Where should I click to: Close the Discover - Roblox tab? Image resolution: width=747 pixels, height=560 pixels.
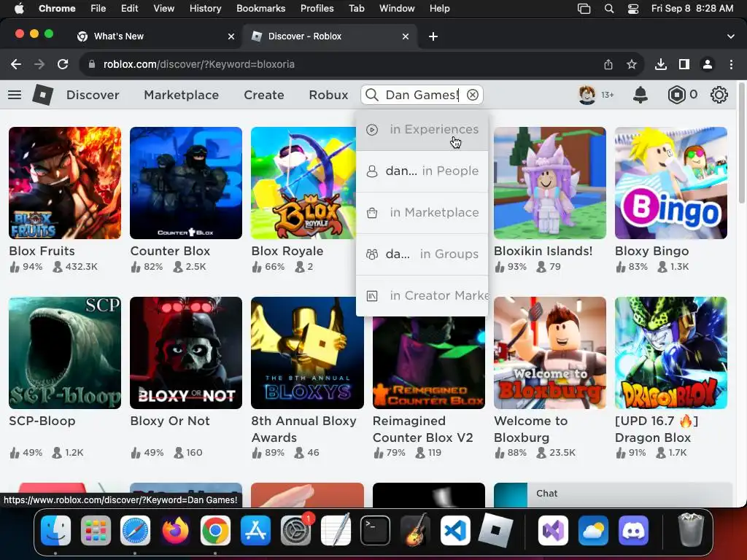click(406, 36)
